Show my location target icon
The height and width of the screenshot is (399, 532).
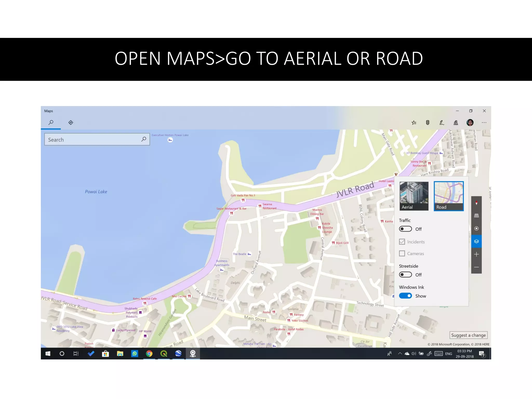(x=476, y=229)
